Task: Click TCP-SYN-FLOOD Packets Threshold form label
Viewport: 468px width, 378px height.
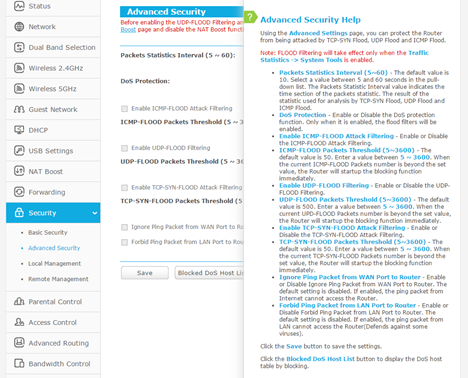Action: click(181, 201)
